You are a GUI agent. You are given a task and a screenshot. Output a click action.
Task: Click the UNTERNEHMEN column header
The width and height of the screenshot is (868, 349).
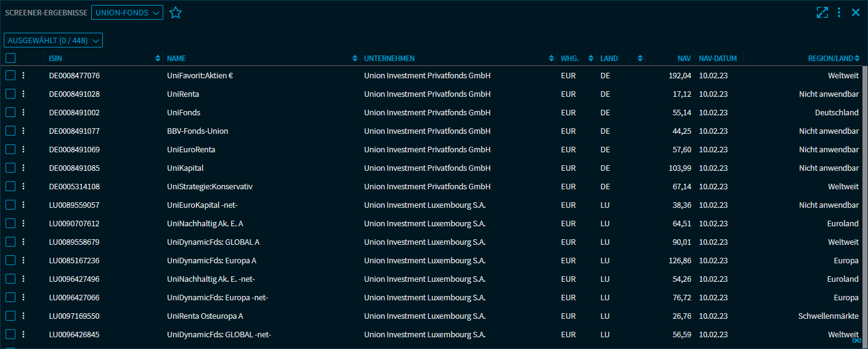click(389, 59)
